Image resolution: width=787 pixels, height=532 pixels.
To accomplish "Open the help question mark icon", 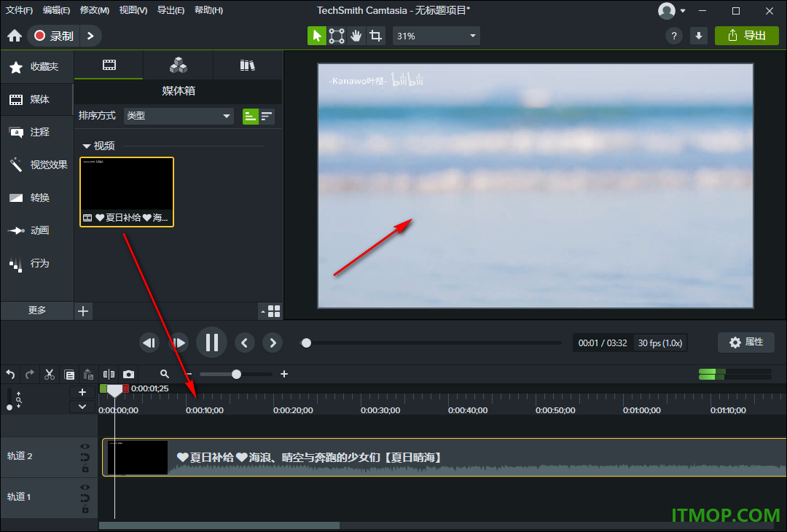I will pyautogui.click(x=673, y=36).
